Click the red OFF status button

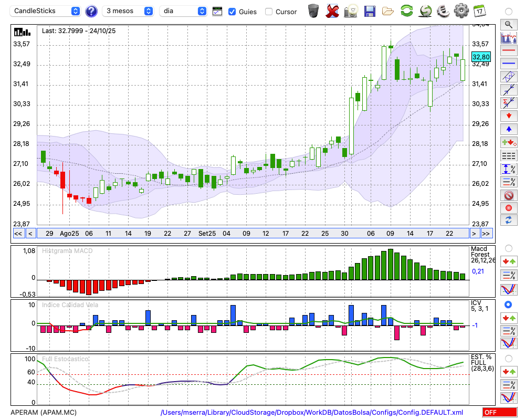click(499, 413)
